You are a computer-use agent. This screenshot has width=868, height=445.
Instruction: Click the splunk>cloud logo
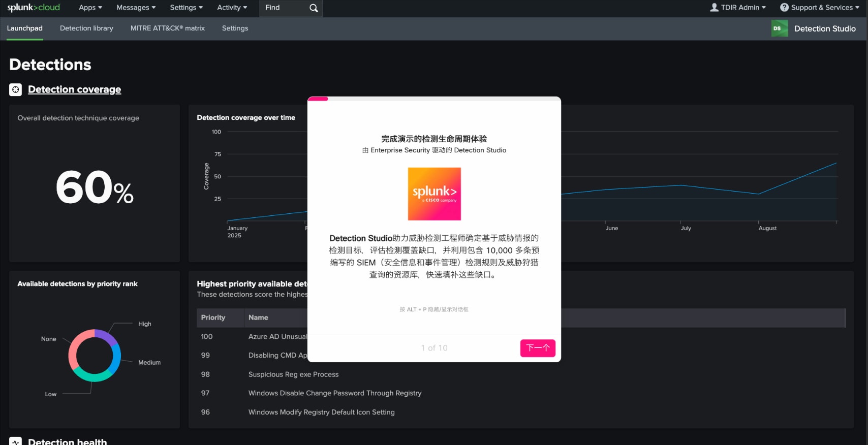[34, 8]
